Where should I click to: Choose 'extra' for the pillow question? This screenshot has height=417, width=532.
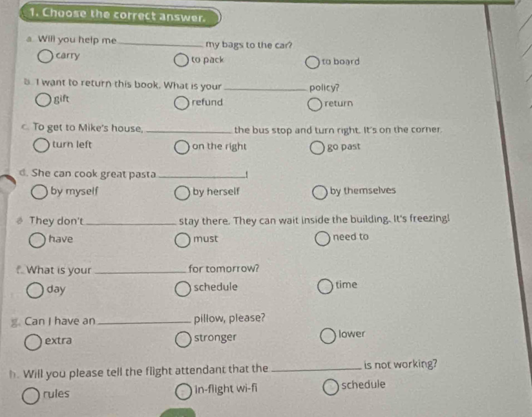coord(33,342)
